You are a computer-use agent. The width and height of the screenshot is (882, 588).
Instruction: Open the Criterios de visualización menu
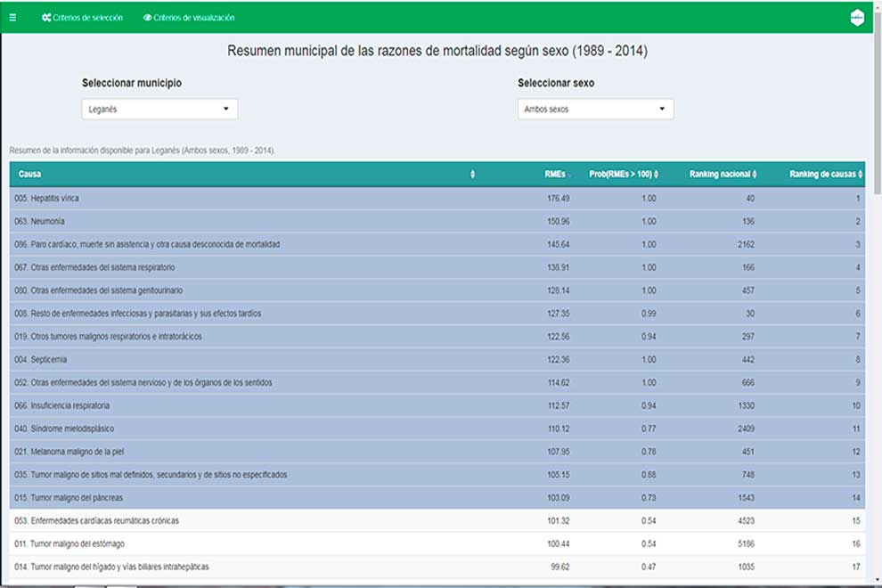tap(193, 18)
